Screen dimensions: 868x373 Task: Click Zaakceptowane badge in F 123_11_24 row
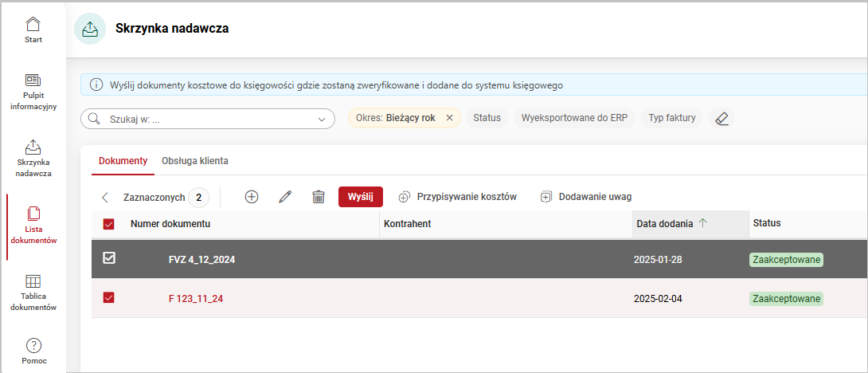786,299
